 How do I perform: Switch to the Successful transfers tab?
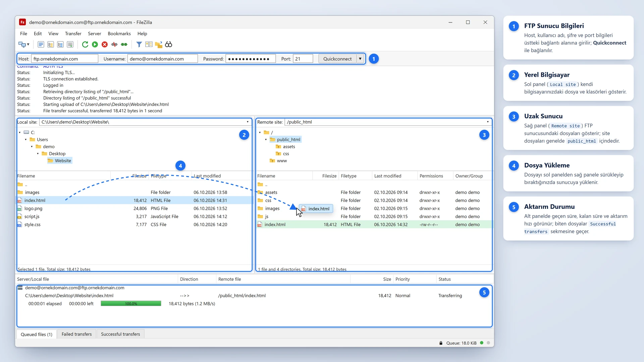[120, 334]
